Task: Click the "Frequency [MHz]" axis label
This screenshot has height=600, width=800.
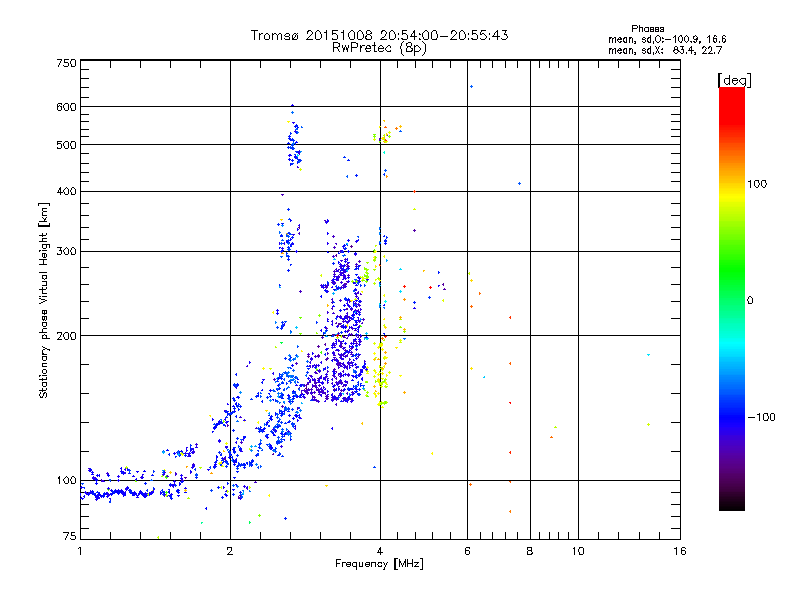Action: tap(379, 563)
